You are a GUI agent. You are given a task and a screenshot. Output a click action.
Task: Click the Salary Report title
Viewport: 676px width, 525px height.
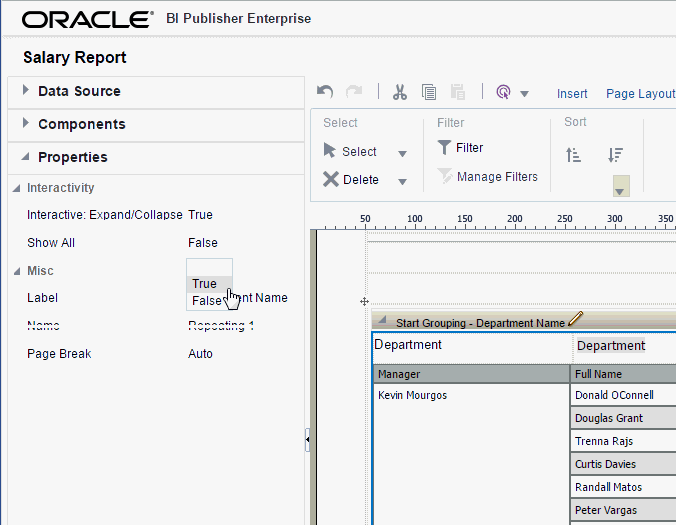coord(75,57)
